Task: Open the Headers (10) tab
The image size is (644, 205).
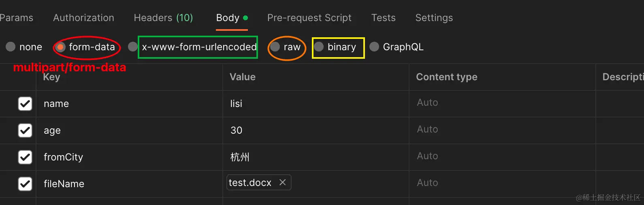Action: (163, 18)
